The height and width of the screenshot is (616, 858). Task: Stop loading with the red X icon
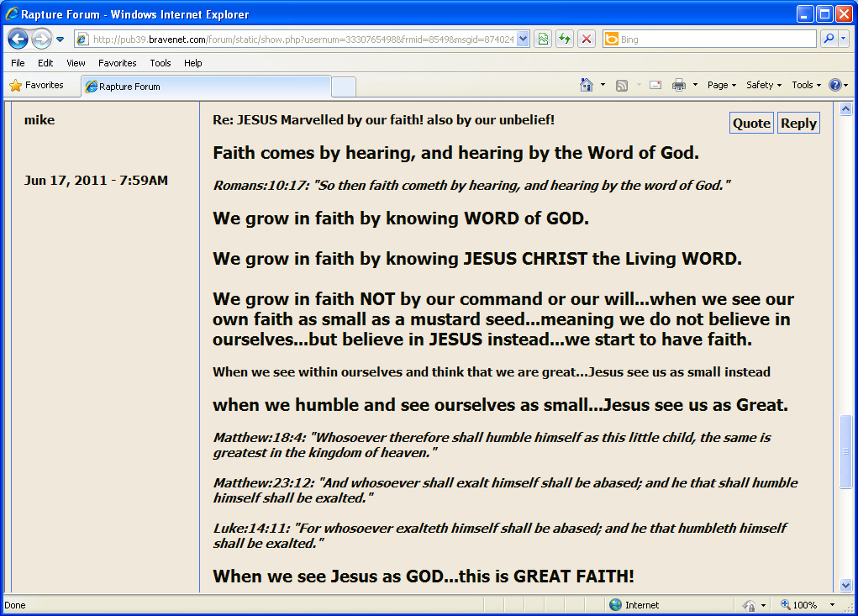(587, 39)
